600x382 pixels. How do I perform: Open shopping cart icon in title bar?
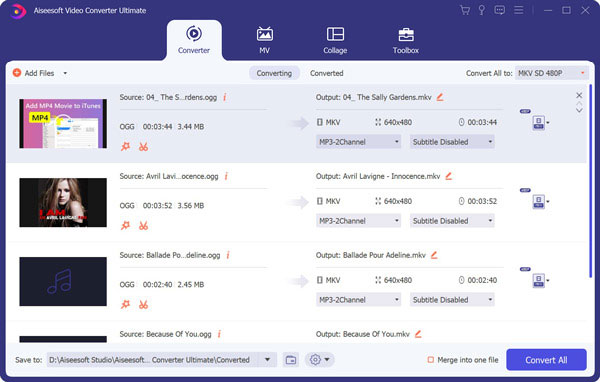pyautogui.click(x=465, y=10)
